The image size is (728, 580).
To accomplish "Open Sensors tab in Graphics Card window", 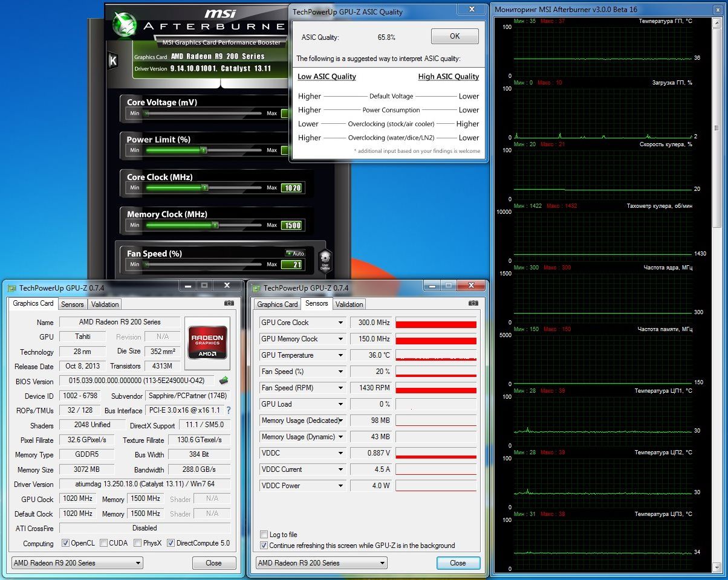I will tap(73, 304).
